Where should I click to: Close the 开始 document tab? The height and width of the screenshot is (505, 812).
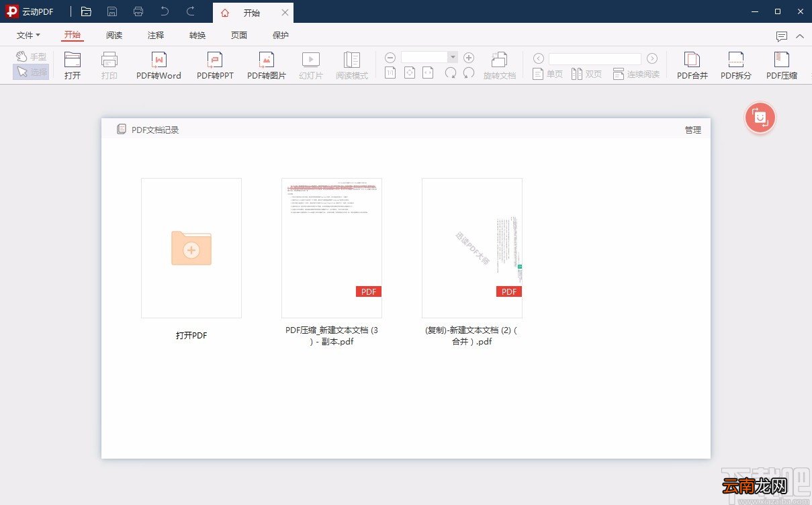[285, 13]
